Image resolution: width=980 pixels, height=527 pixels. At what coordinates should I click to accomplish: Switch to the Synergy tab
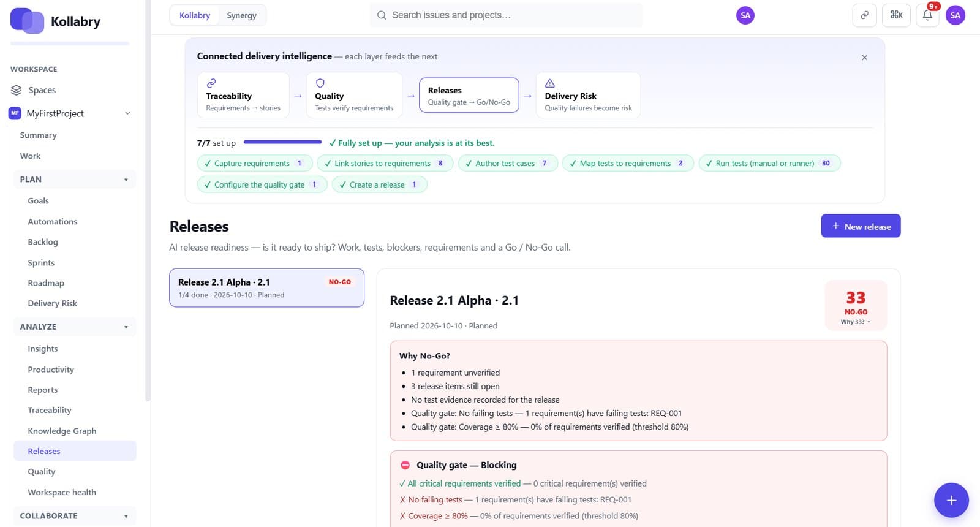241,15
